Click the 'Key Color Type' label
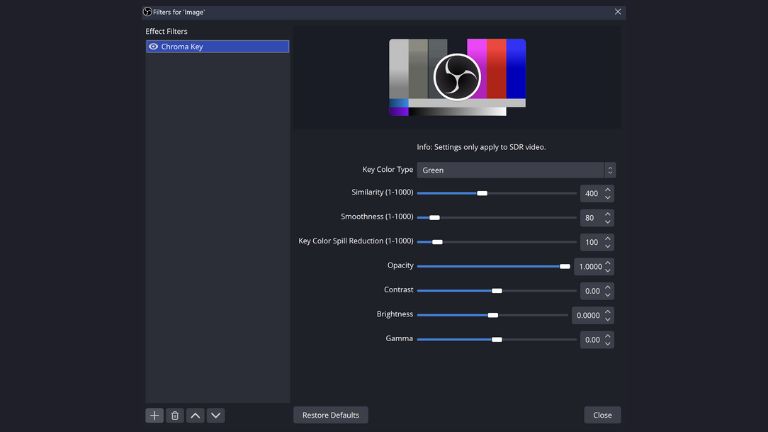 [x=387, y=169]
